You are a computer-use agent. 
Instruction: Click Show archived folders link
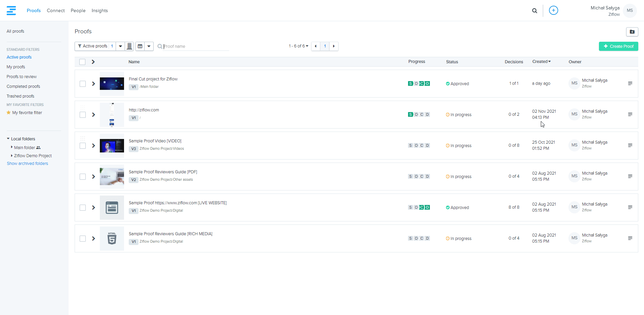tap(28, 164)
